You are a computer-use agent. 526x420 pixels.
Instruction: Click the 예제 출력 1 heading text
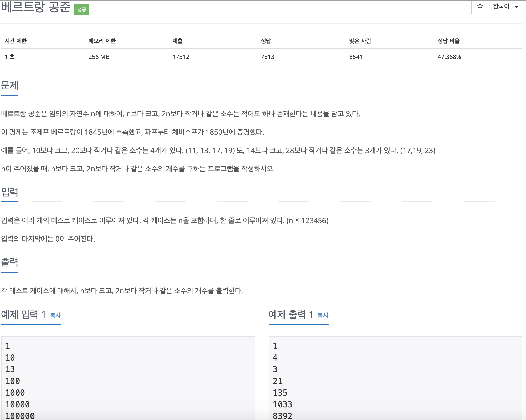click(x=291, y=315)
